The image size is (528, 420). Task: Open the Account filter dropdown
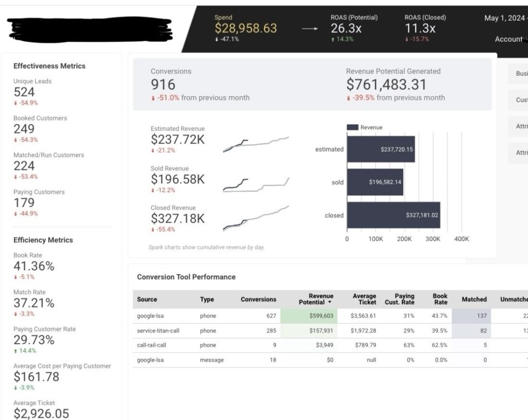(x=510, y=39)
